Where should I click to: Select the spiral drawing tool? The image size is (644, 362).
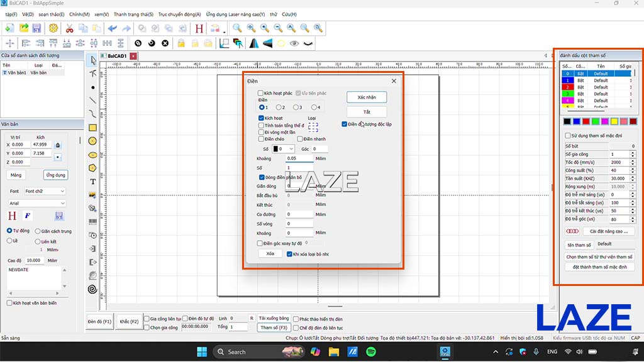[93, 289]
